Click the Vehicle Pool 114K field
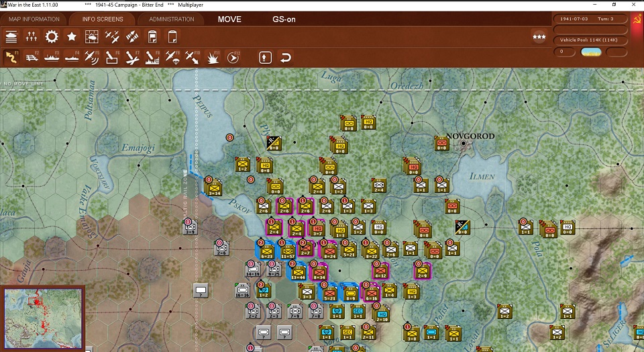This screenshot has width=644, height=352. coord(590,40)
